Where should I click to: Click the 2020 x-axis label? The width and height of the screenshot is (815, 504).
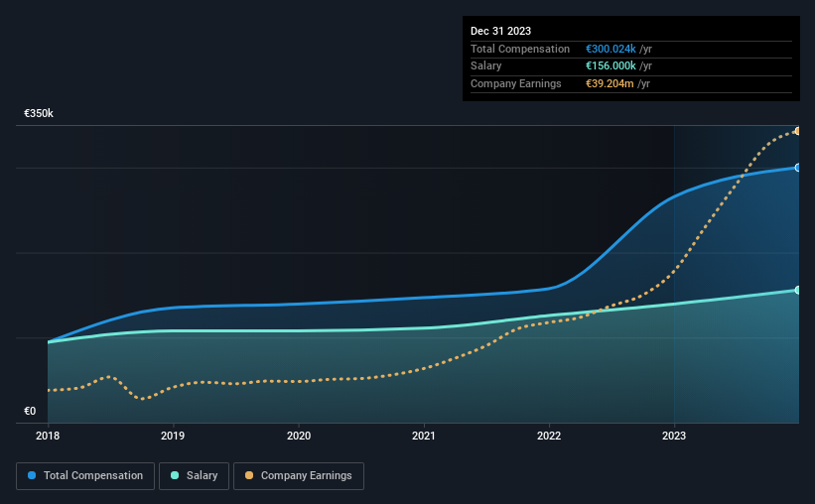[299, 436]
